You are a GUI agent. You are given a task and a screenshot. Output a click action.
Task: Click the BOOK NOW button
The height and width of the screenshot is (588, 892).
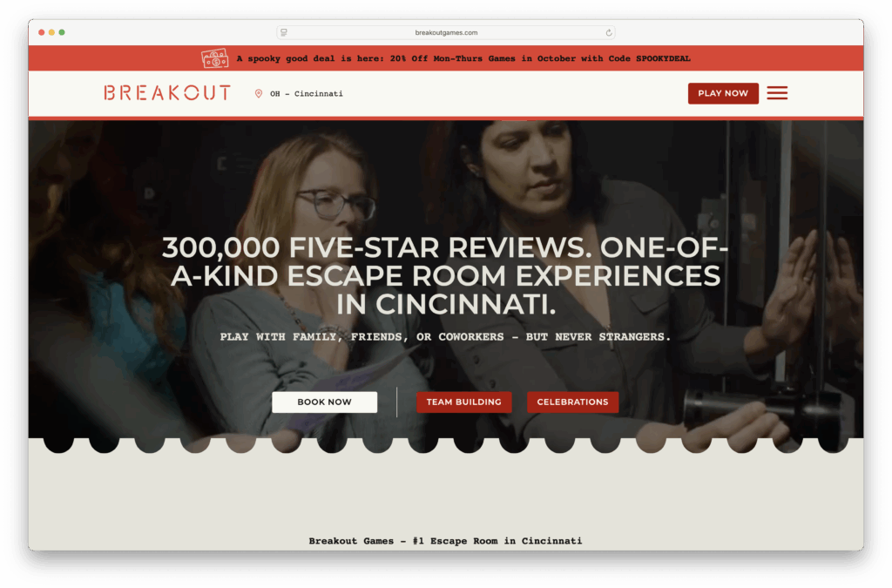coord(324,402)
